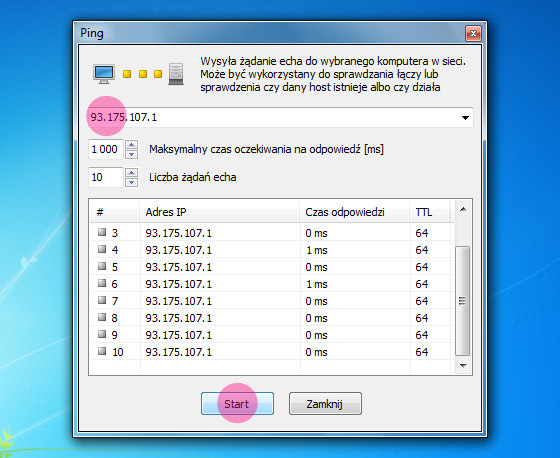Click the results list scrollbar thumb

click(x=462, y=301)
